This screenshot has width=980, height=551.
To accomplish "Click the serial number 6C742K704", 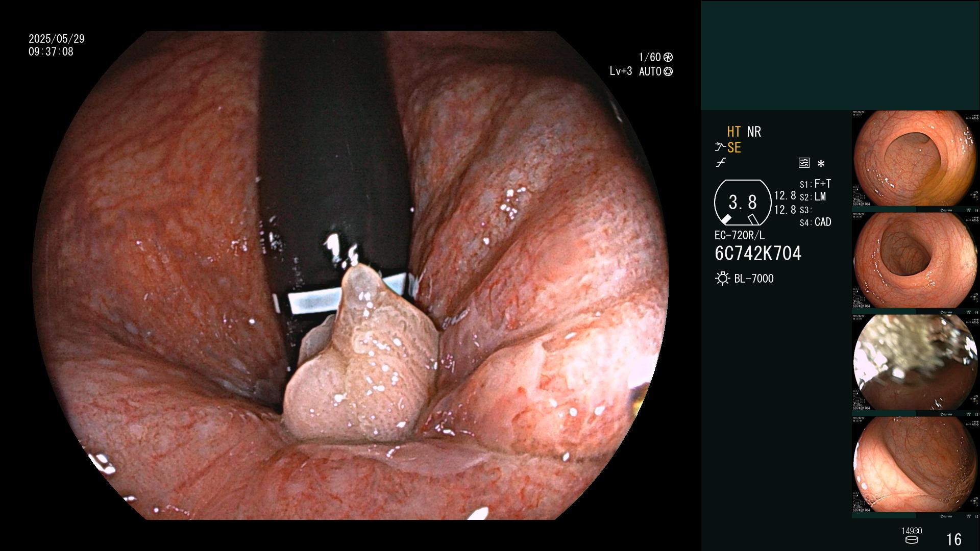I will 758,254.
